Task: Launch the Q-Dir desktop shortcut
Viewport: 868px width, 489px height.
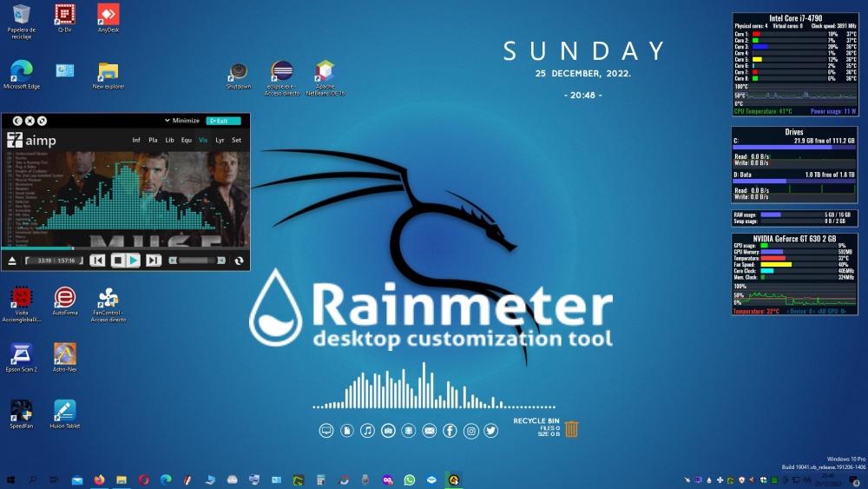Action: click(65, 18)
